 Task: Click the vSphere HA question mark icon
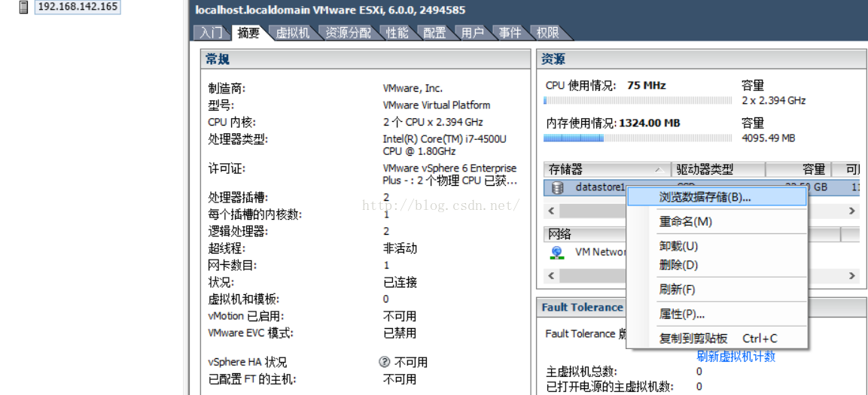(x=385, y=362)
